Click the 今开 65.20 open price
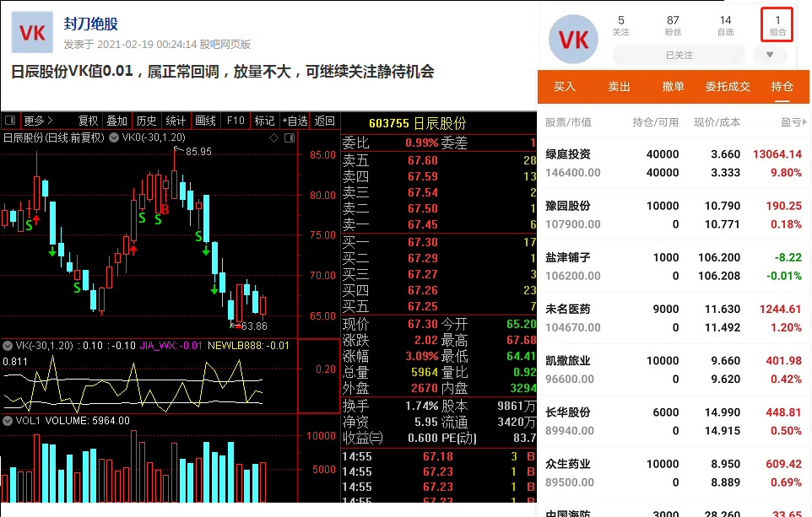The height and width of the screenshot is (517, 812). tap(521, 324)
